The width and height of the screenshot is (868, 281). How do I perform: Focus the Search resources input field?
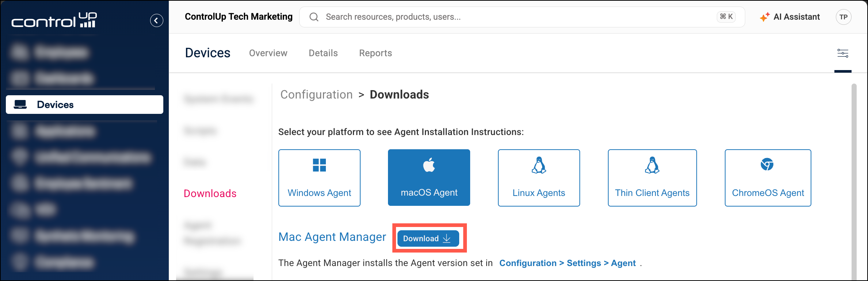[x=522, y=17]
